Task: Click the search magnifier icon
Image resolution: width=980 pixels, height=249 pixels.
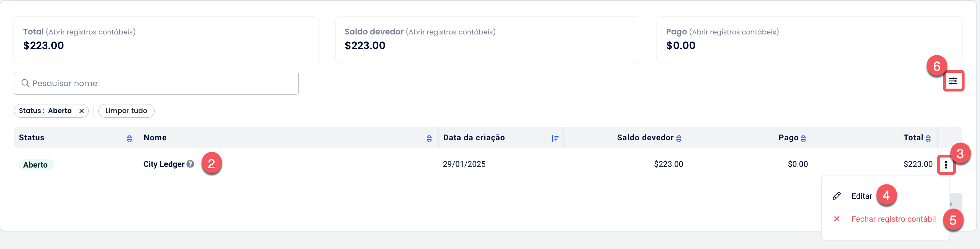Action: pos(25,83)
